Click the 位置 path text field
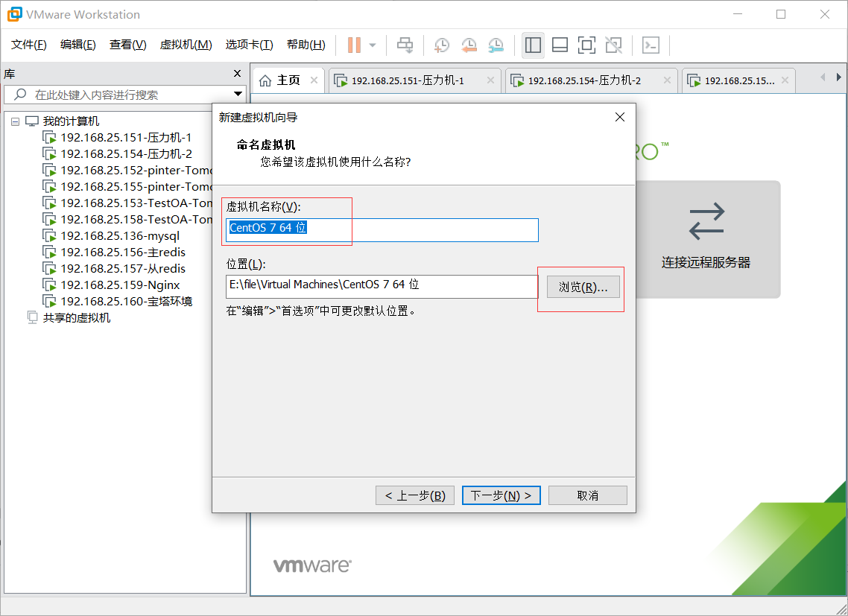The width and height of the screenshot is (848, 616). pos(382,286)
